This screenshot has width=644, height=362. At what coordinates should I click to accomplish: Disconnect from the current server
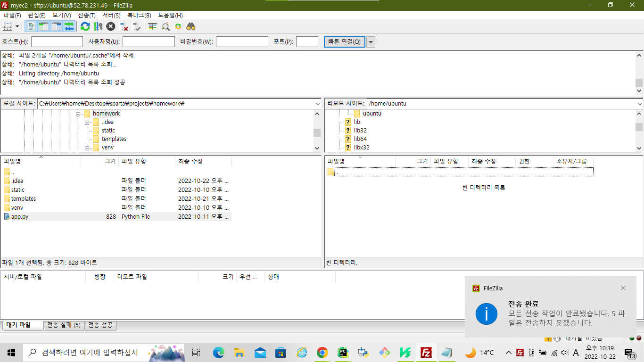point(124,26)
